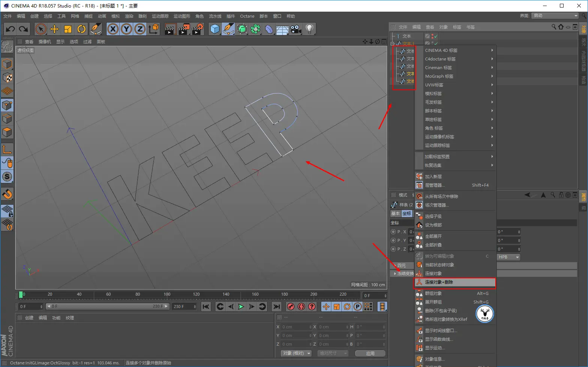Jump to the animation start
Screen dimensions: 588x367
pos(206,307)
